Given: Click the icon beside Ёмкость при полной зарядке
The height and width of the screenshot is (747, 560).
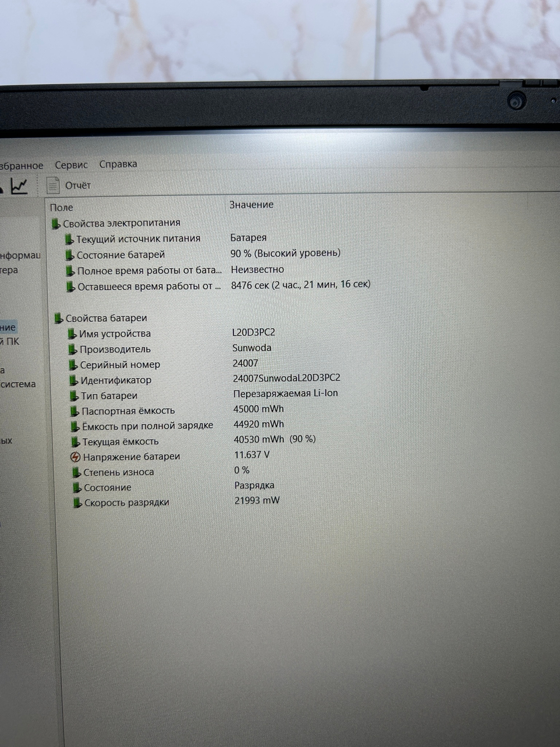Looking at the screenshot, I should [76, 427].
